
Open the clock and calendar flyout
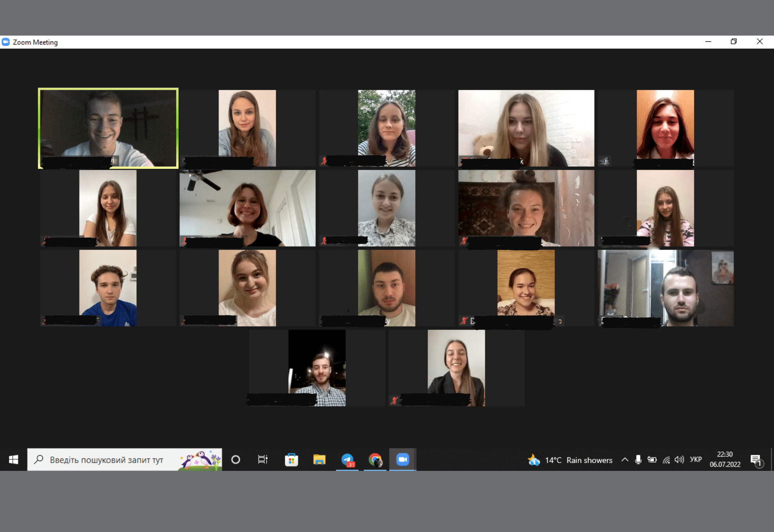click(724, 460)
